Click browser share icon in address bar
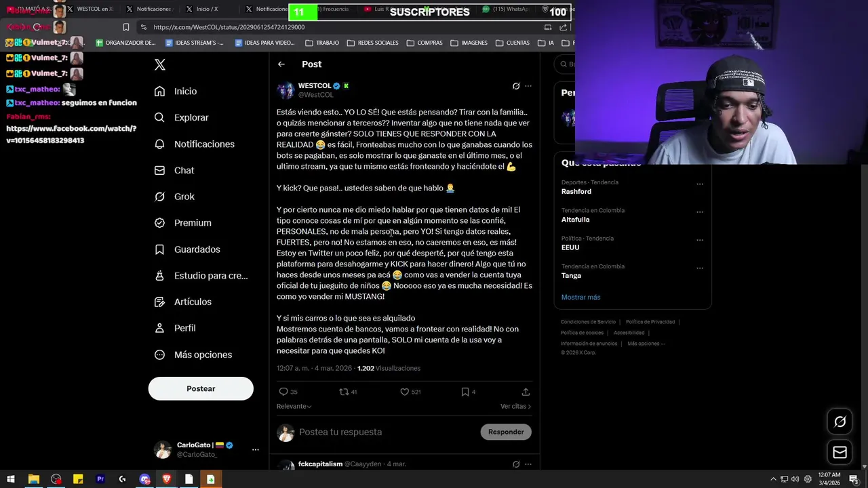The image size is (868, 488). (564, 27)
